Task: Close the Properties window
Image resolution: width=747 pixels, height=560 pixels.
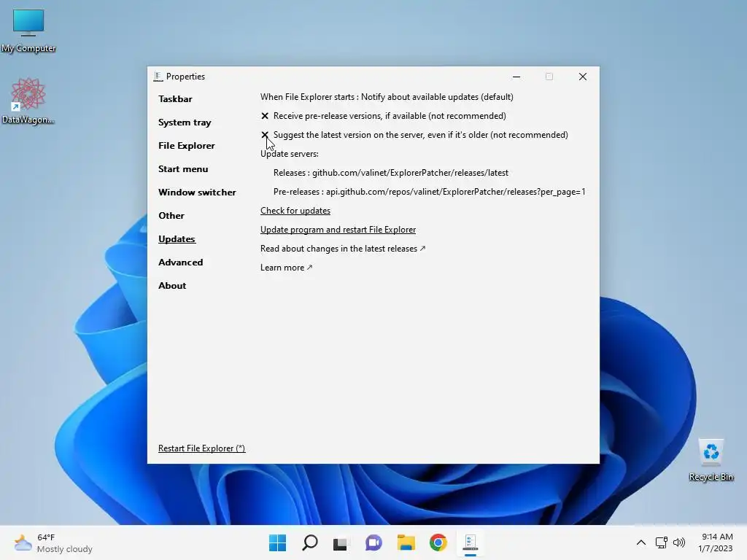Action: click(x=583, y=77)
